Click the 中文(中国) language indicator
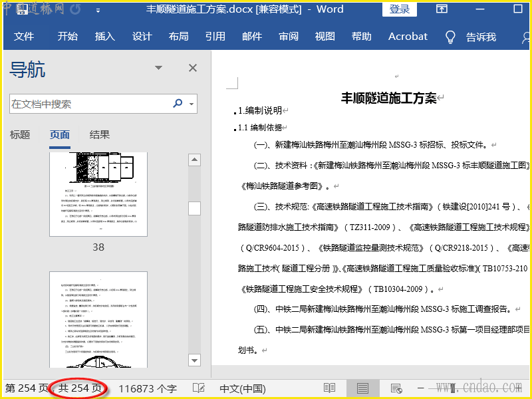This screenshot has width=532, height=399. (x=243, y=388)
